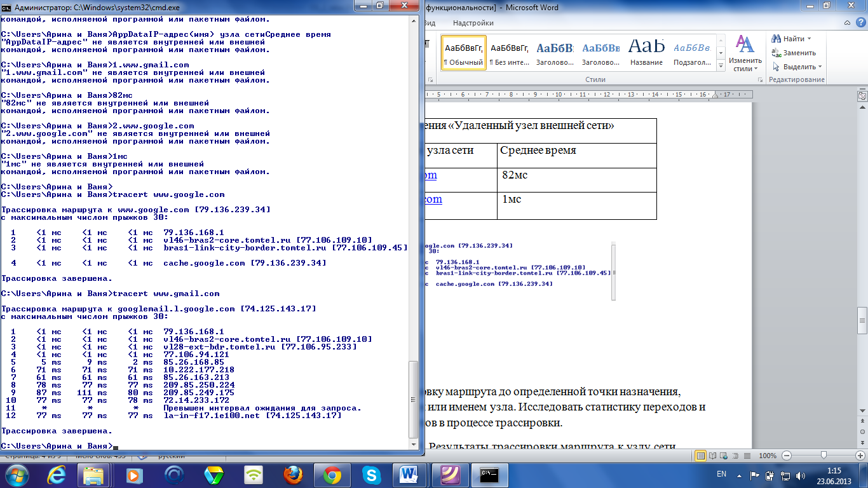Open the Вид ribbon tab
Screen dimensions: 868x488
pyautogui.click(x=430, y=24)
